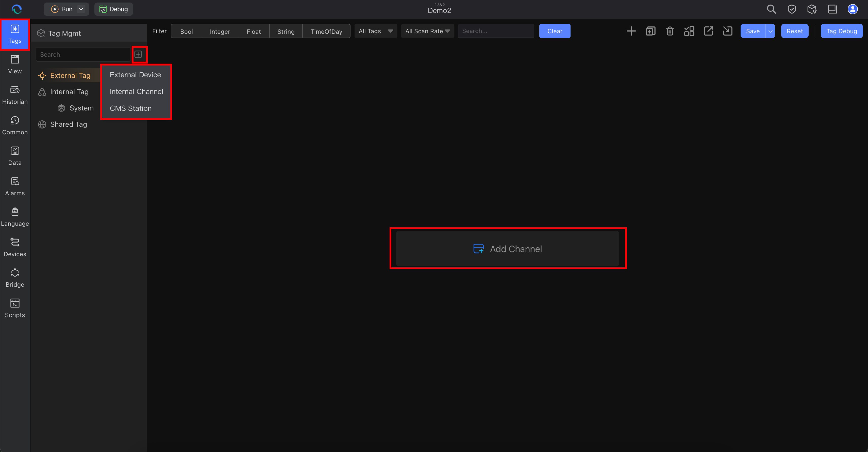Toggle the Integer filter
The image size is (868, 452).
[220, 31]
